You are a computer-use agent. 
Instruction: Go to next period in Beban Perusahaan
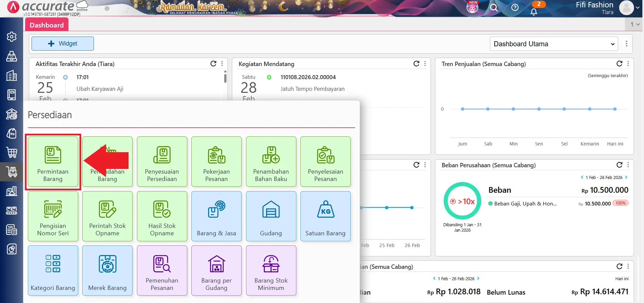coord(626,177)
